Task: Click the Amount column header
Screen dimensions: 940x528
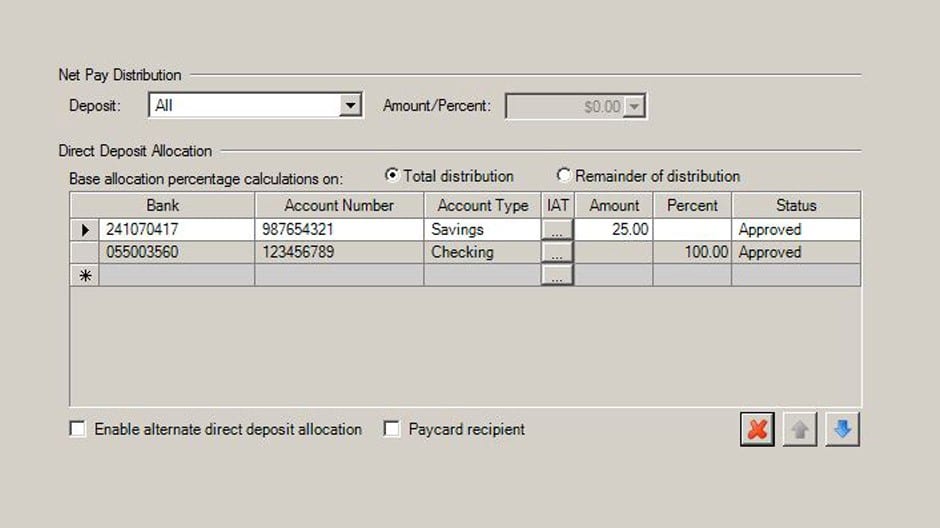Action: click(614, 206)
